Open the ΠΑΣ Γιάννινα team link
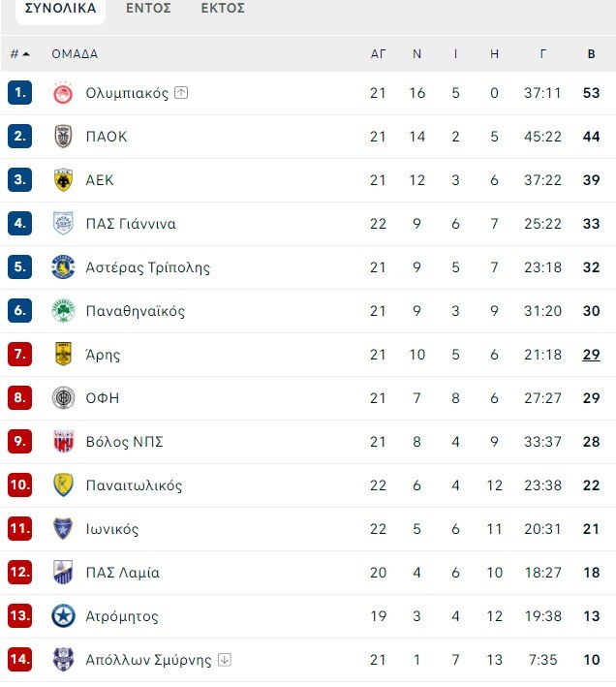 coord(130,224)
